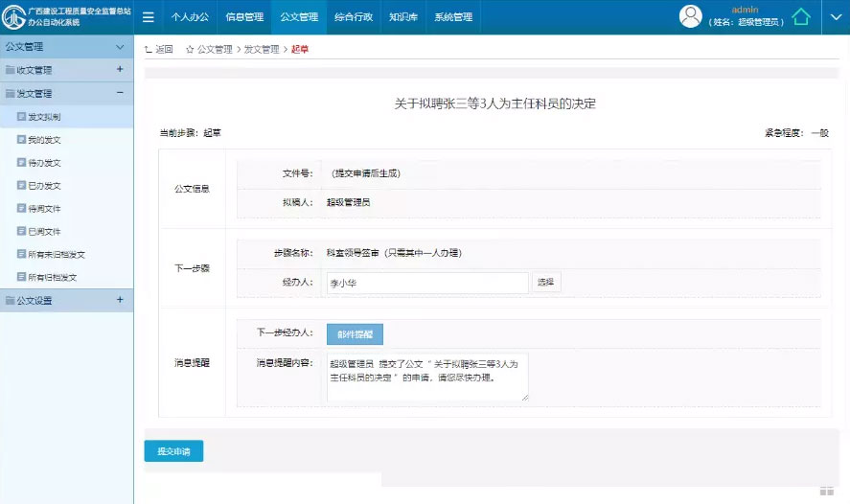This screenshot has width=850, height=504.
Task: Click the 我的发文 document icon
Action: pos(21,140)
